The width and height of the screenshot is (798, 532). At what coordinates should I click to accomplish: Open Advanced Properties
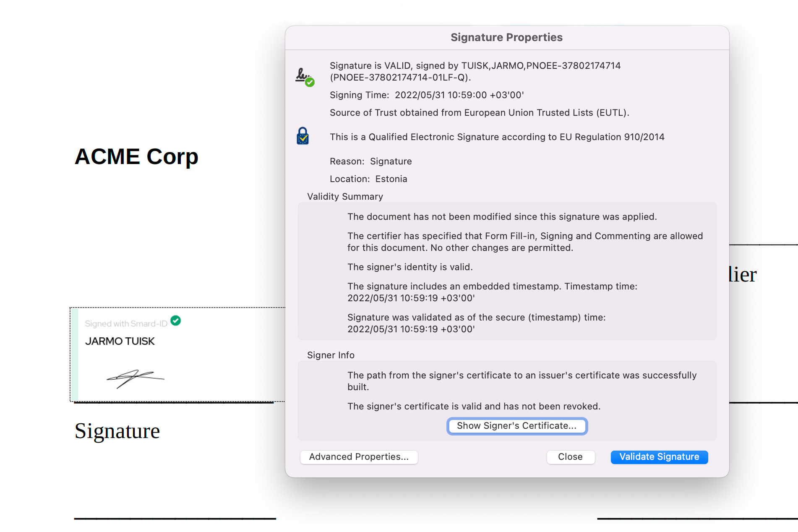pos(359,457)
